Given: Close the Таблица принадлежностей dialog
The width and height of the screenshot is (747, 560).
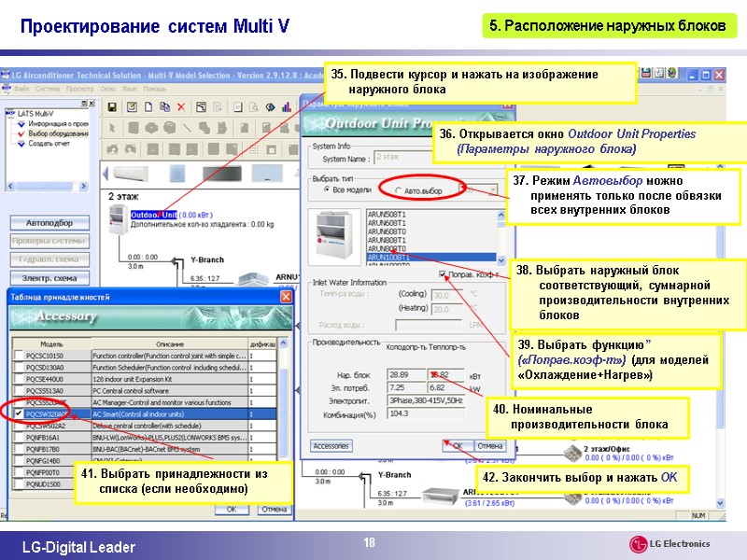Looking at the screenshot, I should coord(286,297).
